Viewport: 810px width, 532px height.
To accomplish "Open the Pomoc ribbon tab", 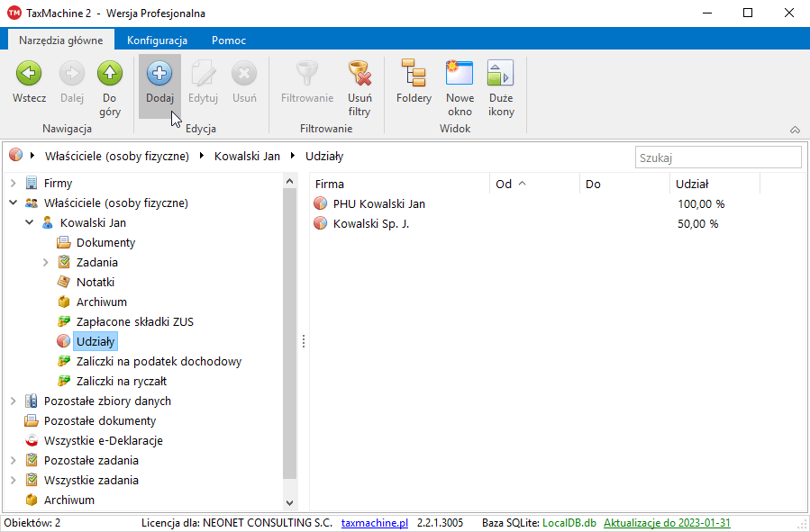I will [229, 41].
